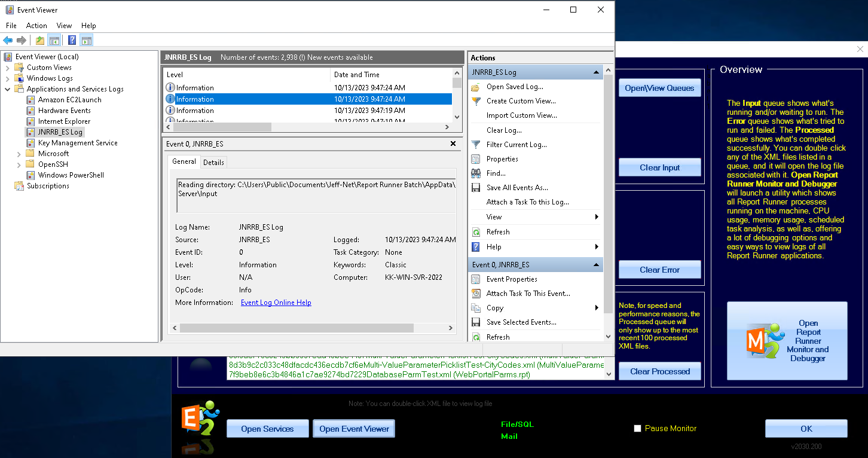Click the Hardware Events log icon
This screenshot has height=458, width=868.
click(x=30, y=111)
